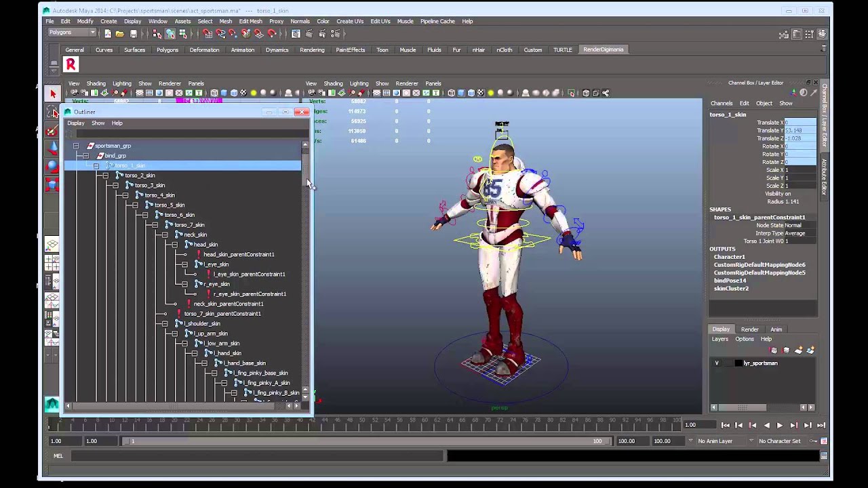868x488 pixels.
Task: Open the No Character Set dropdown arrow
Action: [751, 441]
